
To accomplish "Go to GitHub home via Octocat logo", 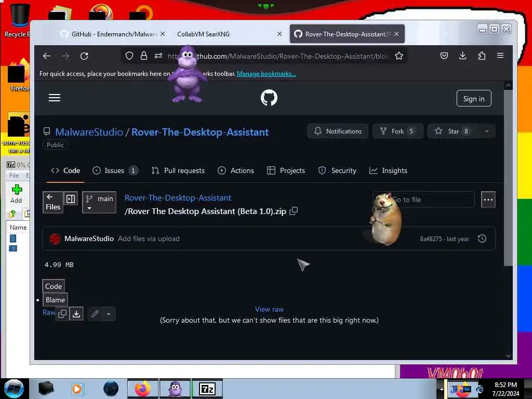I will pyautogui.click(x=269, y=98).
